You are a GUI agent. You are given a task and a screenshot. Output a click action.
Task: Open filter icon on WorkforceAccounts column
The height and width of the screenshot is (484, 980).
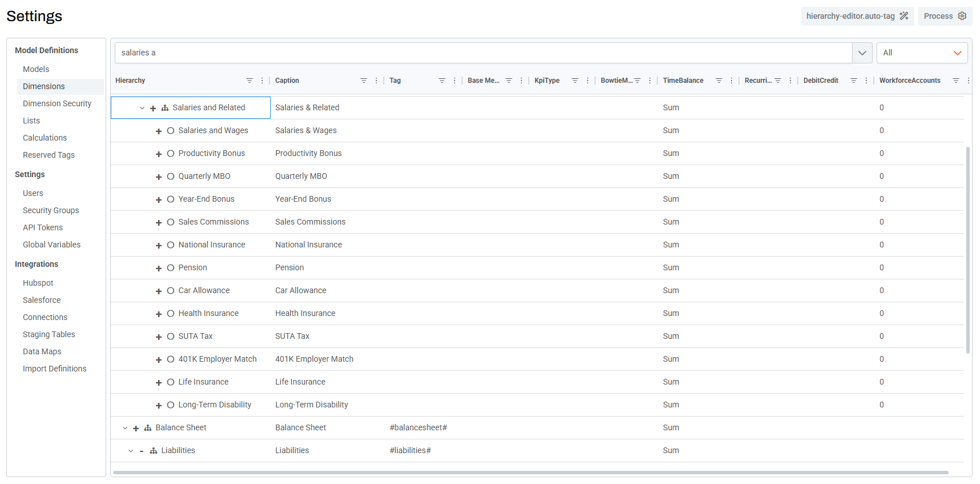point(956,81)
